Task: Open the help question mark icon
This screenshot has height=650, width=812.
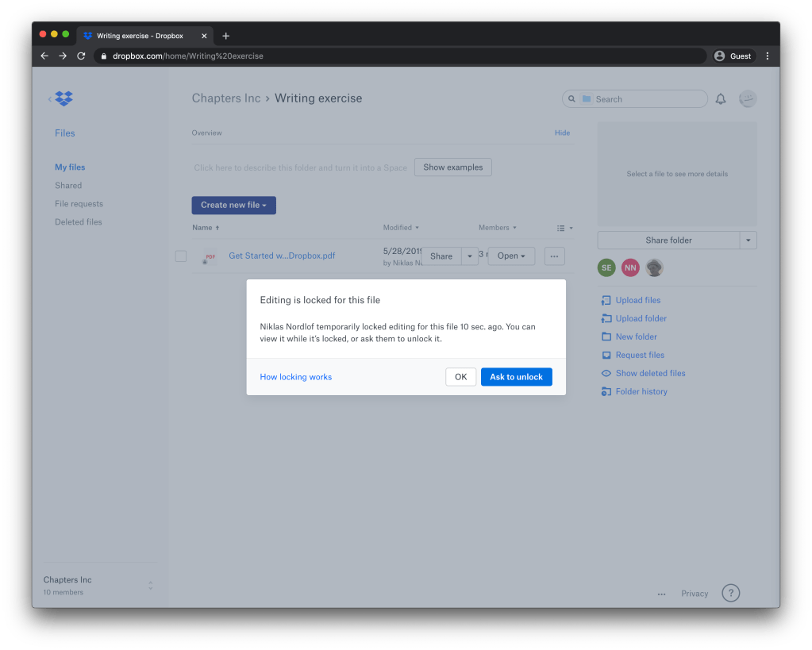Action: (x=730, y=593)
